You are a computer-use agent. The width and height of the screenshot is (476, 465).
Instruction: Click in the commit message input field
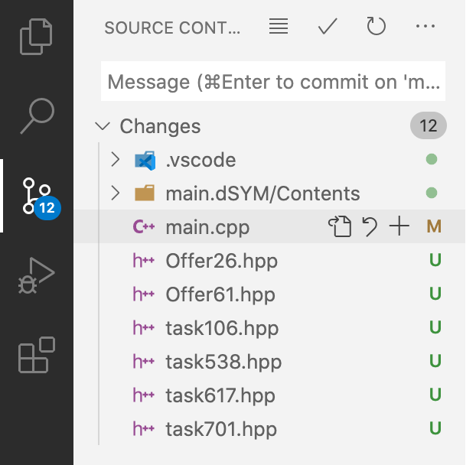(x=272, y=82)
